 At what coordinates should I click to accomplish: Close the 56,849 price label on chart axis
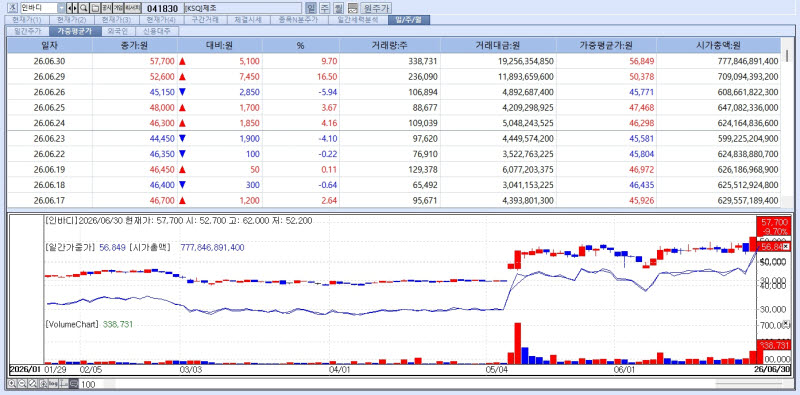(x=786, y=247)
